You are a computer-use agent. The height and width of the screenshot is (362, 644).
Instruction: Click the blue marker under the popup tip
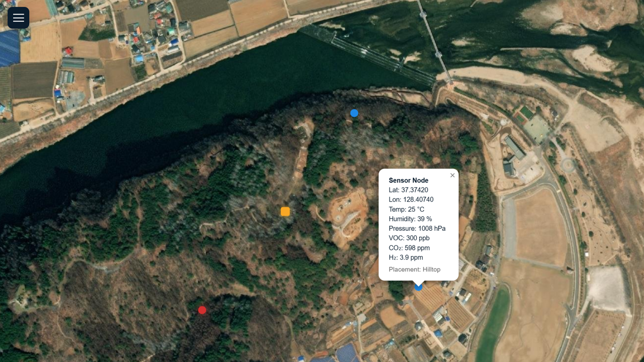pyautogui.click(x=419, y=287)
